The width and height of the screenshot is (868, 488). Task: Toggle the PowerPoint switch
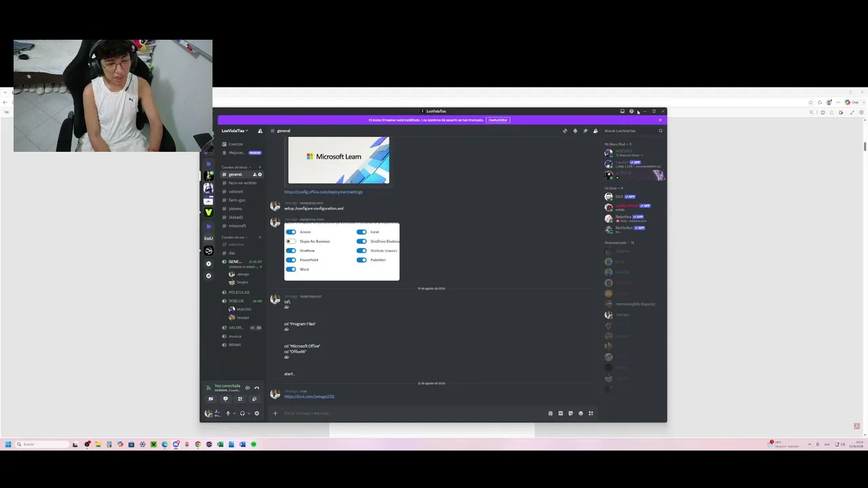[x=291, y=260]
